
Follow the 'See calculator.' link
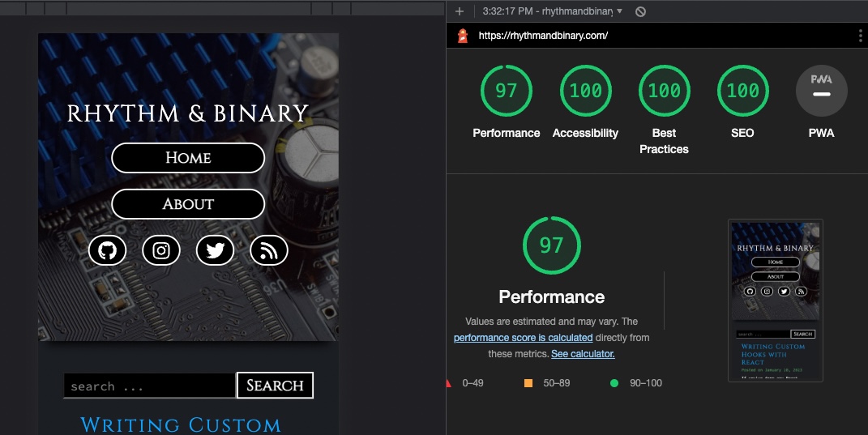583,354
